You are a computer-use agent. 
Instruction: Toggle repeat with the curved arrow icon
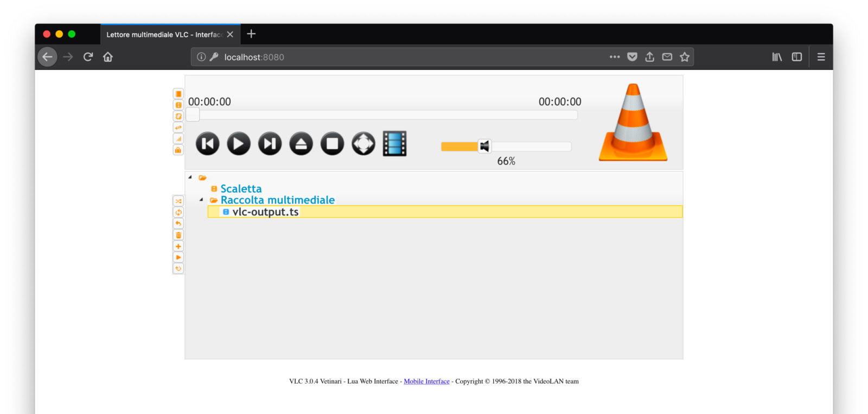point(178,224)
